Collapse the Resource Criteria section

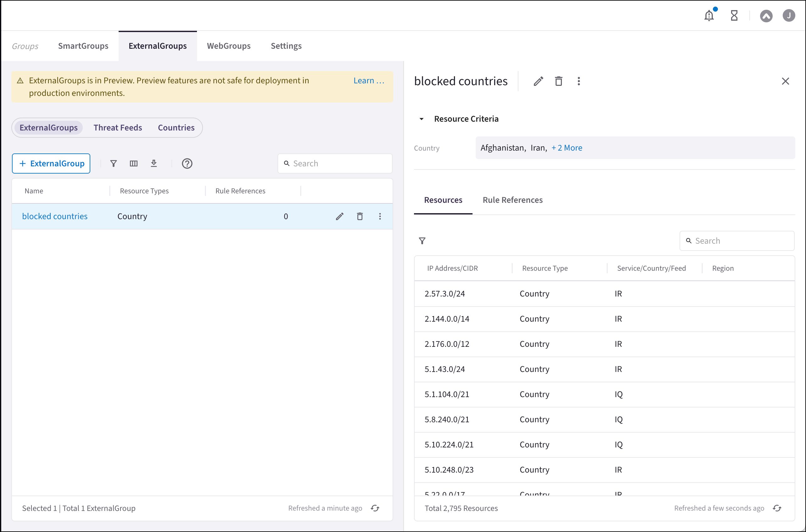(x=421, y=119)
